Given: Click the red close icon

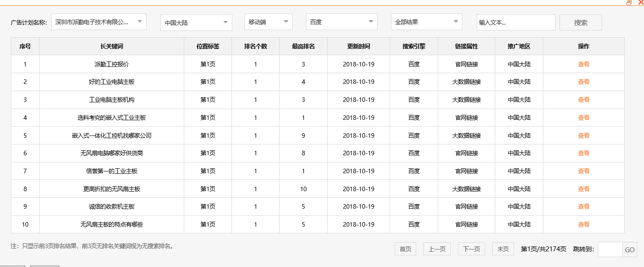Looking at the screenshot, I should 640,3.
